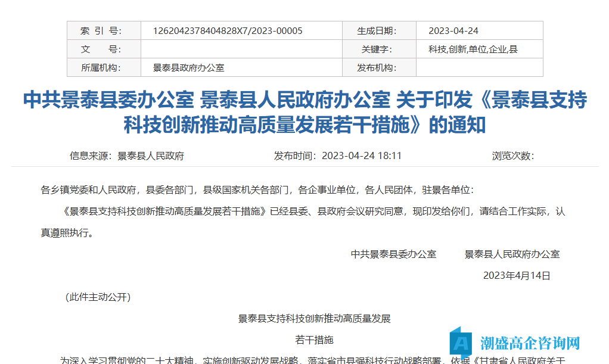This screenshot has height=364, width=609.
Task: Click the centered subtitle 若干措施
Action: (314, 340)
